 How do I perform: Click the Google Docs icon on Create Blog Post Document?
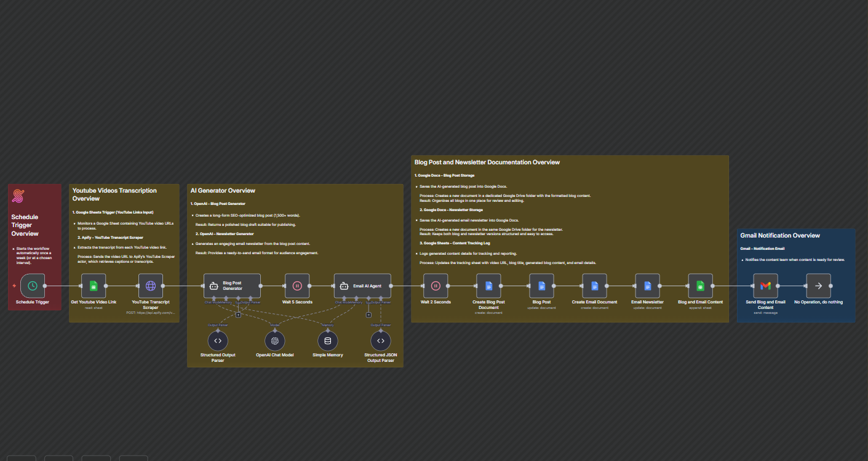pos(488,286)
